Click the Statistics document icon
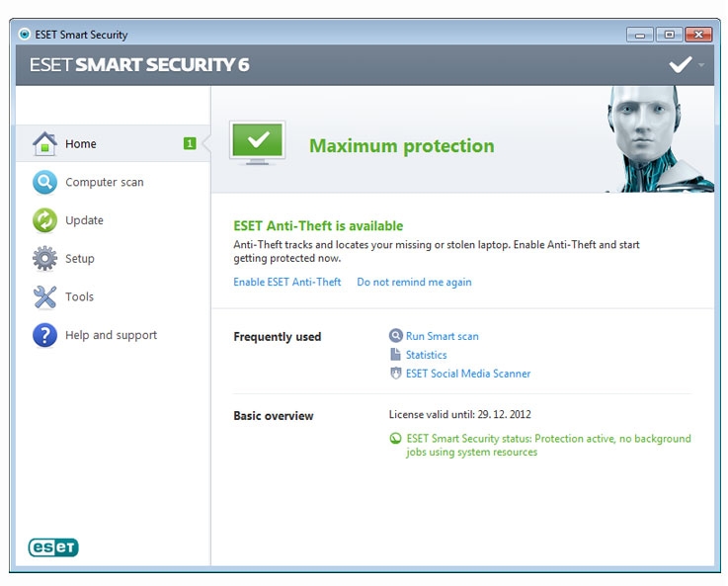Viewport: 728px width, 586px height. [395, 355]
